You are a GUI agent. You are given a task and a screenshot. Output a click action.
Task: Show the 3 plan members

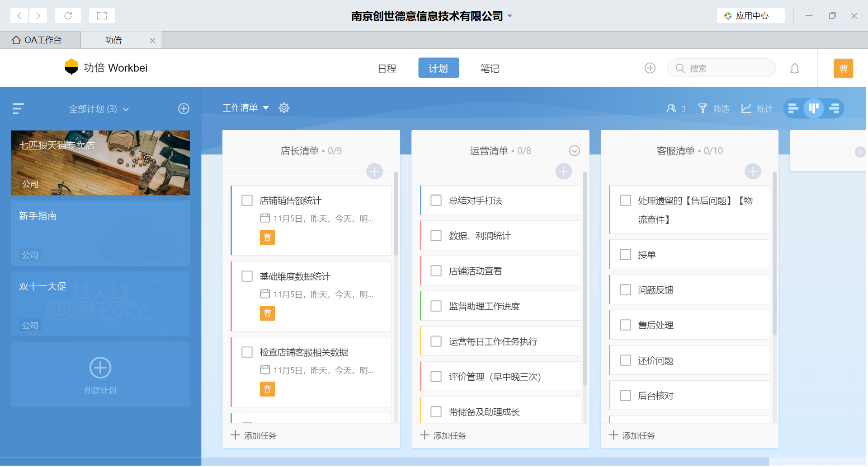pos(676,109)
